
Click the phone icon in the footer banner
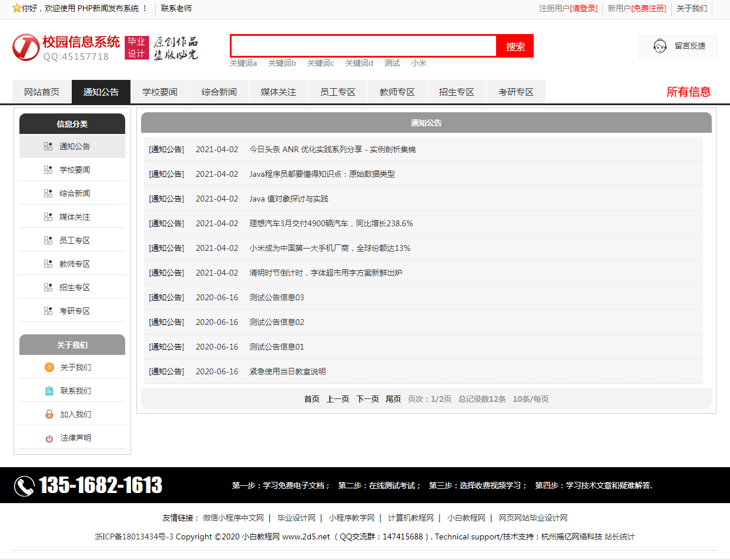[x=24, y=486]
